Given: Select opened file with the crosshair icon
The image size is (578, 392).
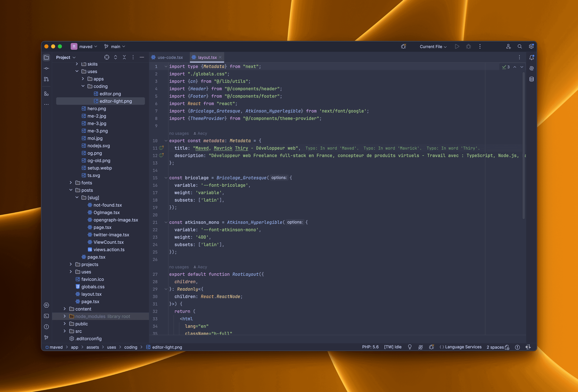Looking at the screenshot, I should [x=107, y=57].
